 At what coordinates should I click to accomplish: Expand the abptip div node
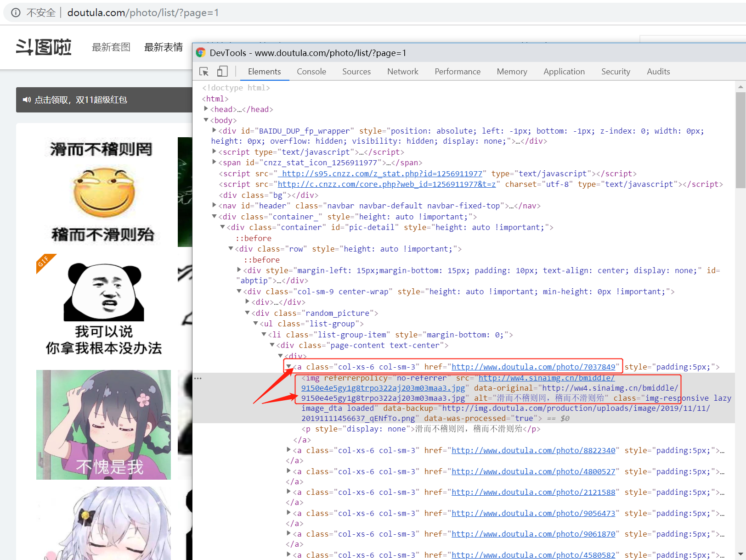(239, 270)
